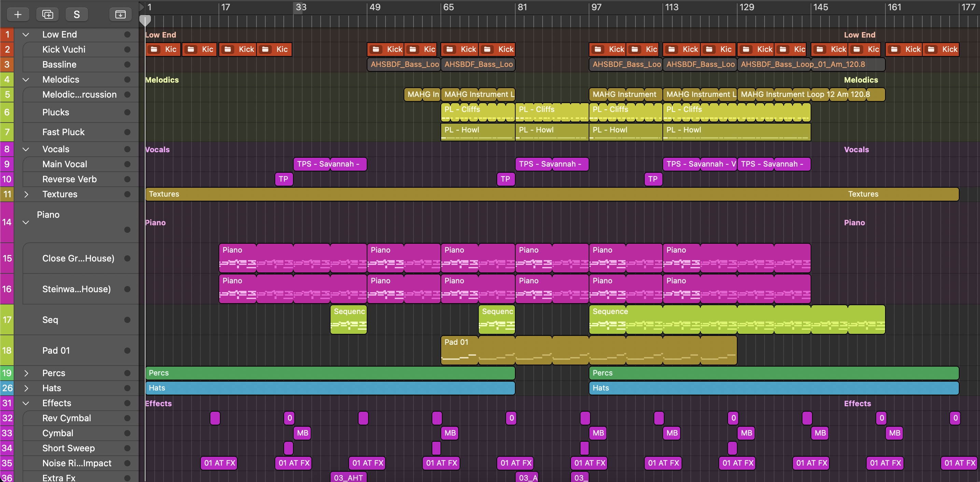980x482 pixels.
Task: Expand the Hats track stack
Action: coord(26,388)
